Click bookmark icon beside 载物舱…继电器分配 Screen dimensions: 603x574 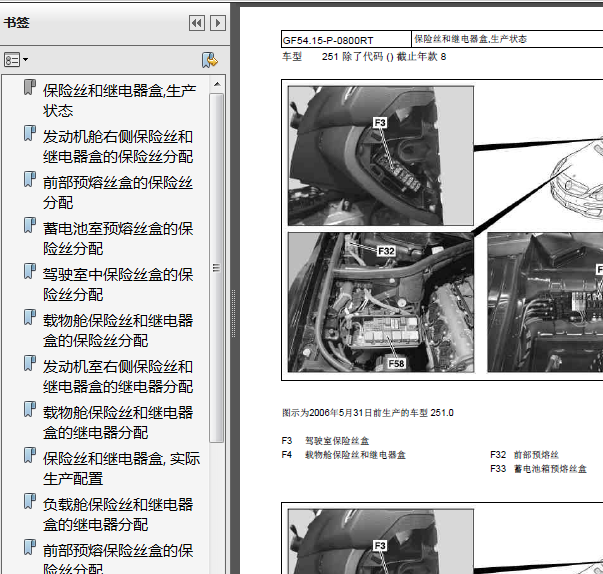point(30,409)
